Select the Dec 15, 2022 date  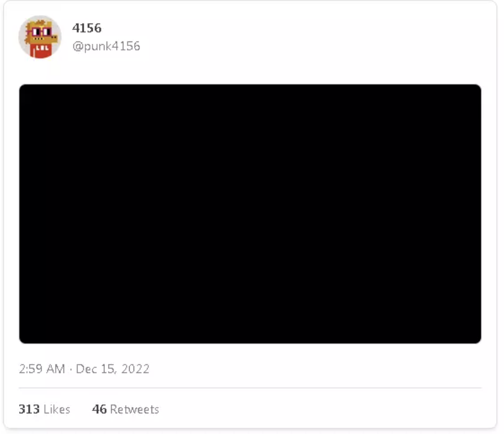click(x=112, y=369)
